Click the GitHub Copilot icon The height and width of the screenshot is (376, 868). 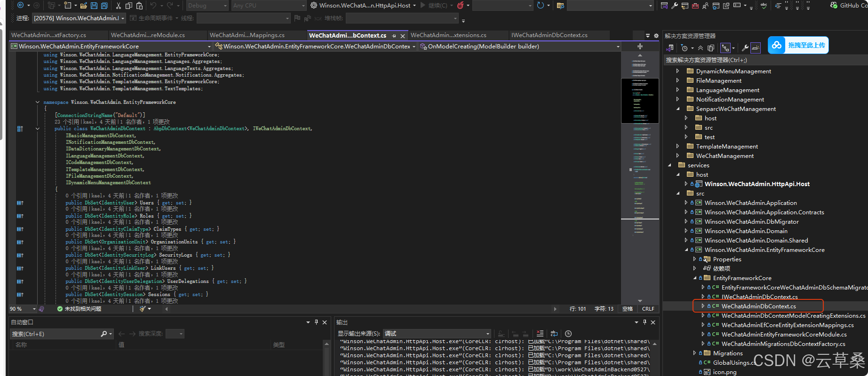pyautogui.click(x=834, y=6)
